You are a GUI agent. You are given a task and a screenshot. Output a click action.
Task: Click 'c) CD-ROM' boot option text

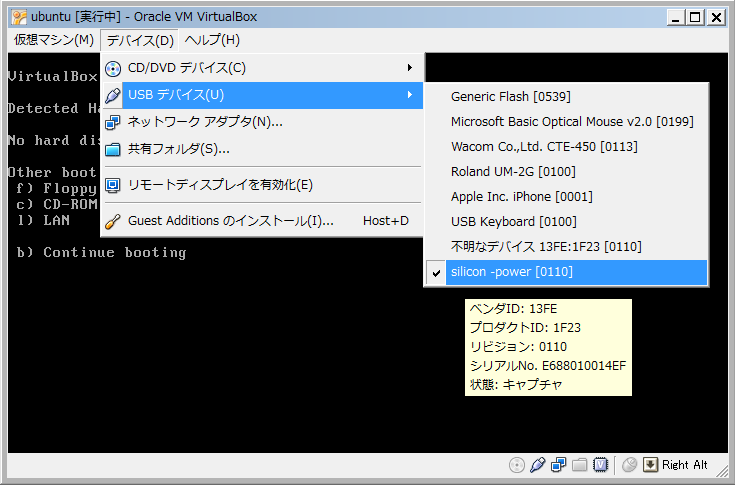57,204
